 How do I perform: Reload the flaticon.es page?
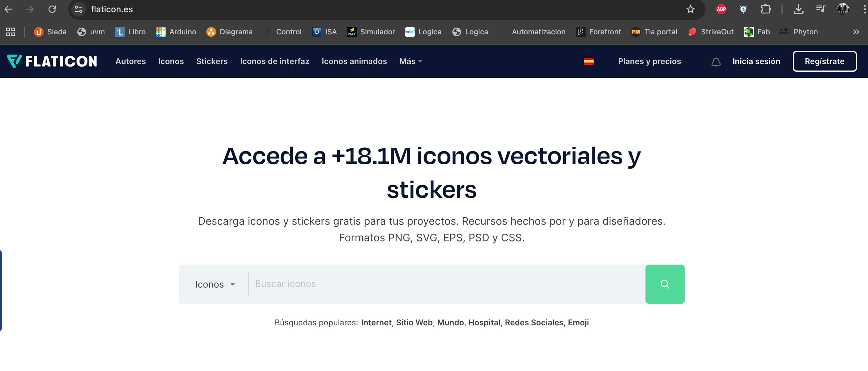(52, 9)
